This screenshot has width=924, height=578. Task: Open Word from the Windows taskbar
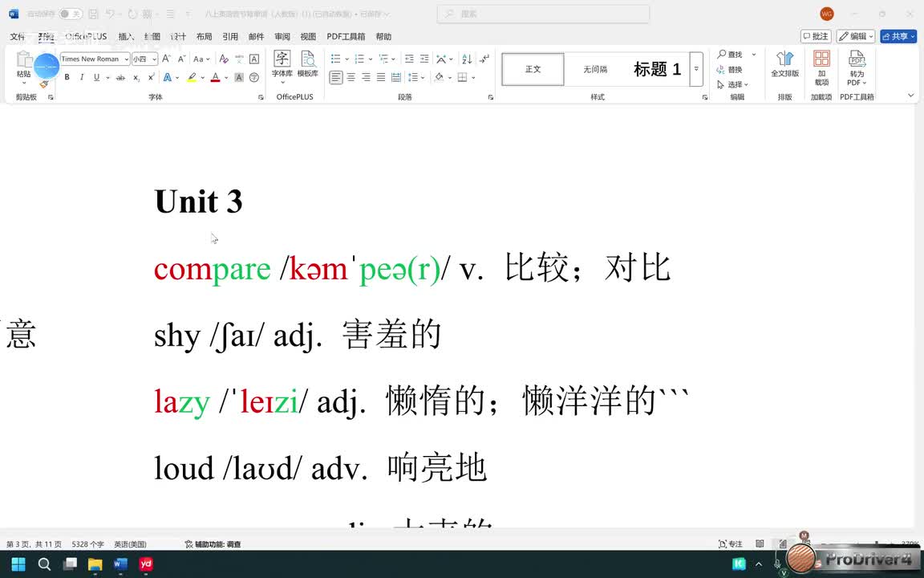pyautogui.click(x=120, y=564)
